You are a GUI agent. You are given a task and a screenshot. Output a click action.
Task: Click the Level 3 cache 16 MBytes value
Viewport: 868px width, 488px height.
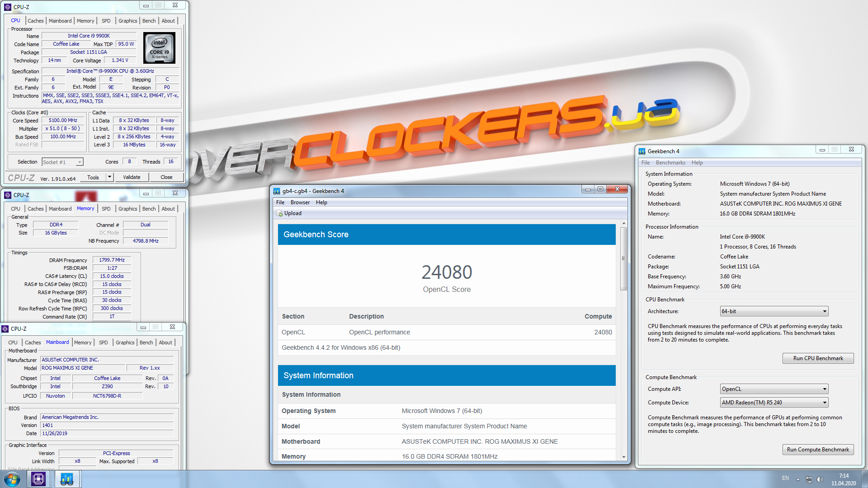pyautogui.click(x=134, y=145)
